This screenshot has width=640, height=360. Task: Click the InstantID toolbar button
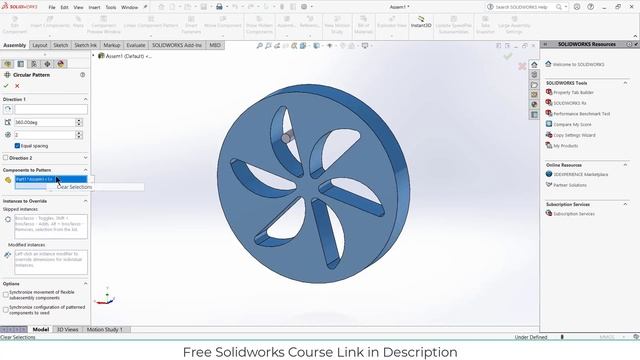pos(421,22)
